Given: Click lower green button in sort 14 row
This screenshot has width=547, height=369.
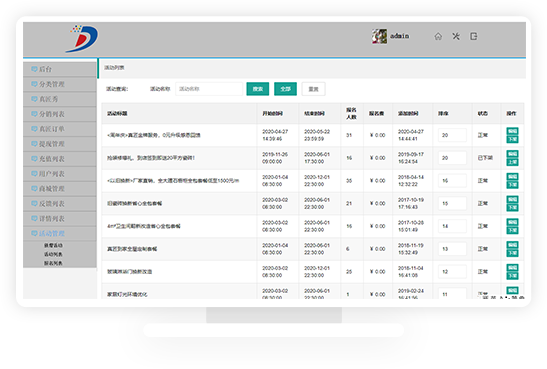Looking at the screenshot, I should click(x=512, y=230).
